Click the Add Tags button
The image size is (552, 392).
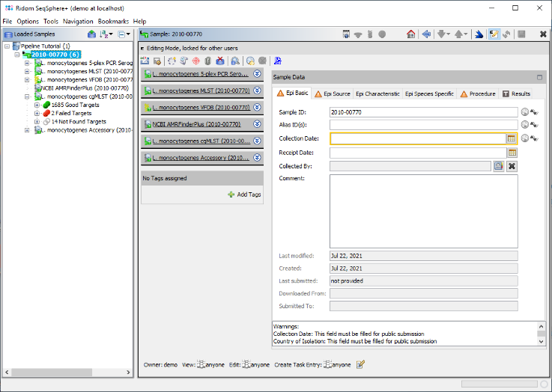tap(244, 195)
